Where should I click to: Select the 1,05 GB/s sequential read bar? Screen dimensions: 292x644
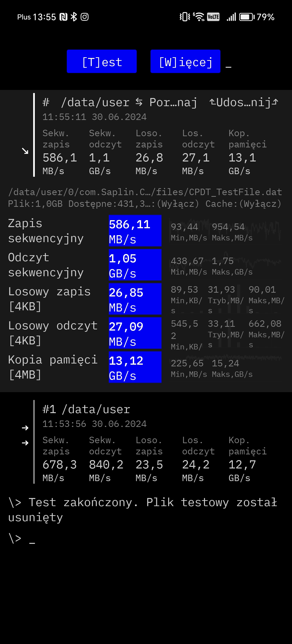tap(135, 265)
